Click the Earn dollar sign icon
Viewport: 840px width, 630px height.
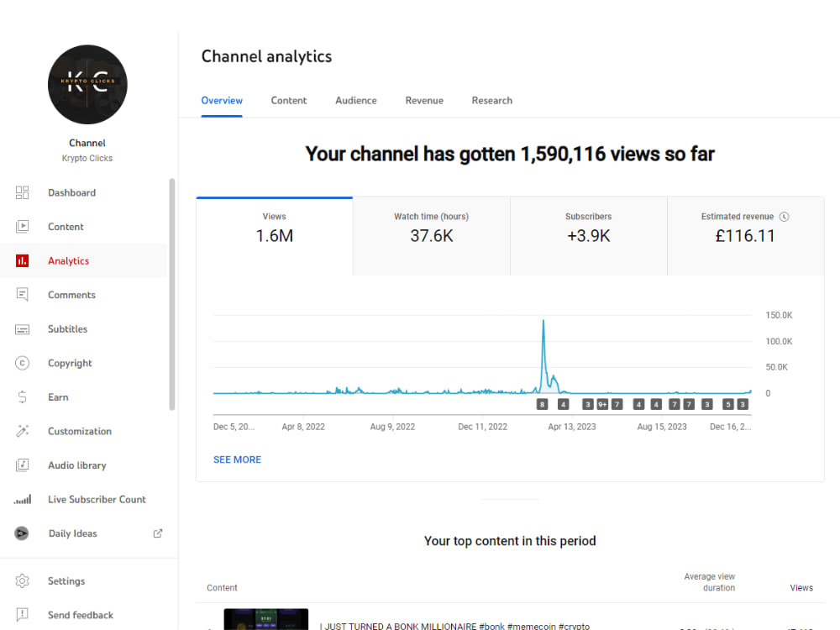(x=22, y=397)
